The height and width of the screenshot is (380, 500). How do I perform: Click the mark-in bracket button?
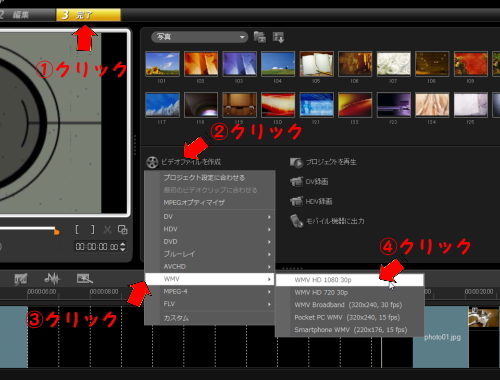click(77, 229)
